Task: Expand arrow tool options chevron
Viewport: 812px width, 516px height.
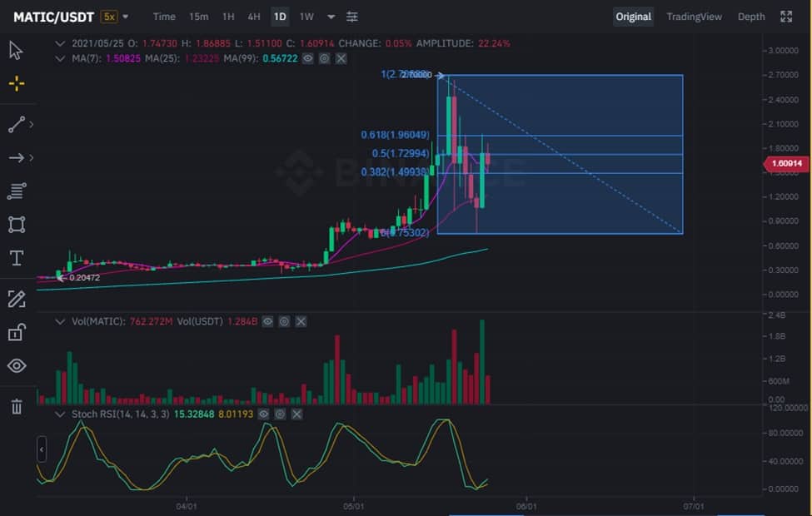Action: click(32, 157)
